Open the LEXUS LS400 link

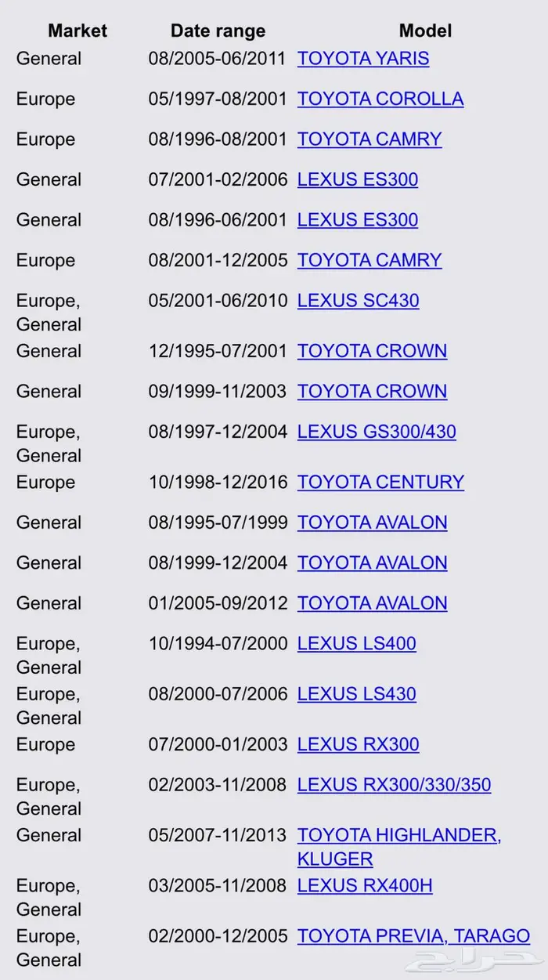point(357,644)
